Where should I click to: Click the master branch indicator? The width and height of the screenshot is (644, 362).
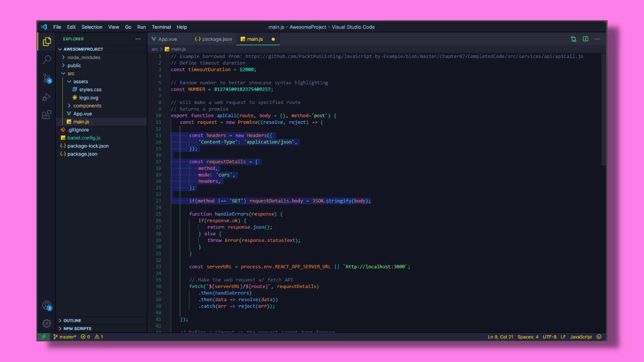coord(65,337)
